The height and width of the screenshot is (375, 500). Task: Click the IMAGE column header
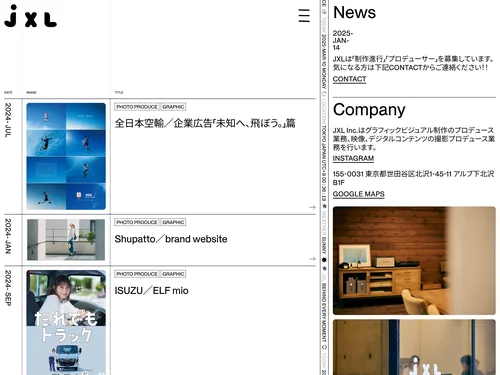click(31, 92)
